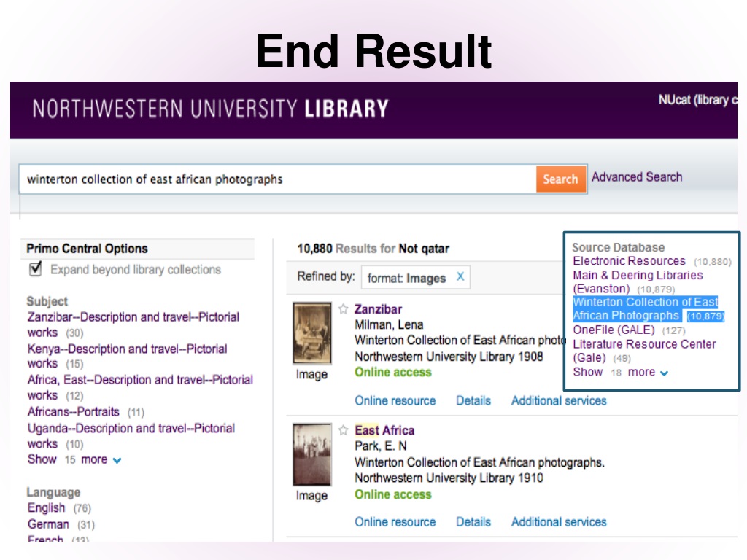Click author Park, E. N
This screenshot has height=560, width=747.
coord(380,446)
